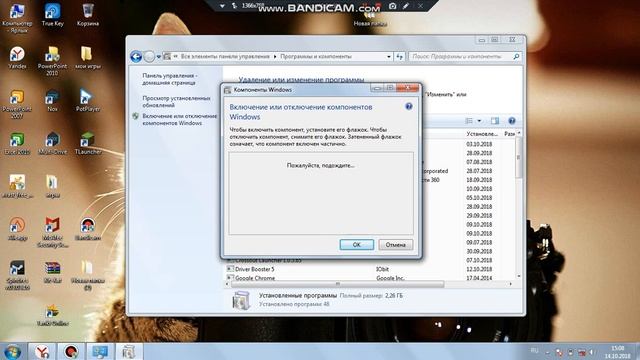
Task: Open recent pages dropdown next to Forward
Action: 159,57
